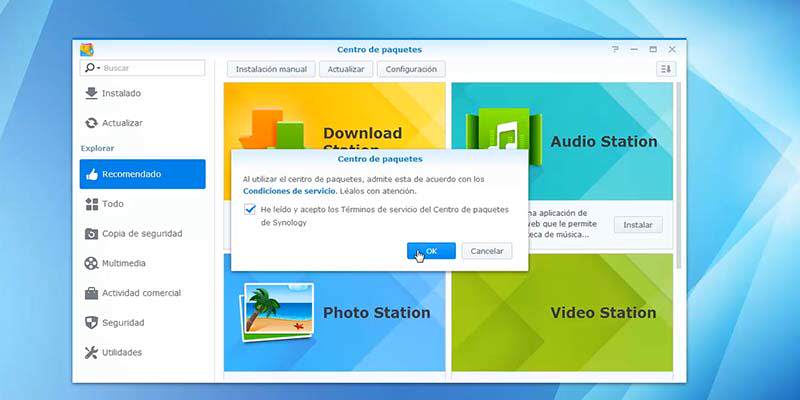Confirm the dialog with OK

431,251
